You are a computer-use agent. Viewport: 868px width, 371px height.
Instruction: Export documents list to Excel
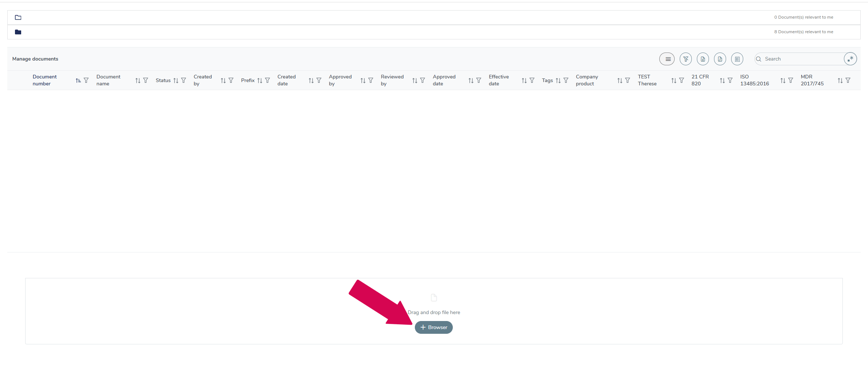[703, 59]
